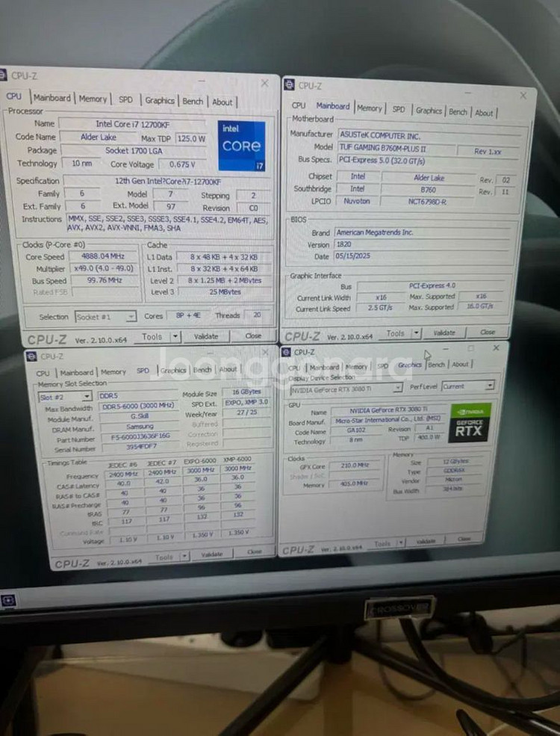Click the GPU code name 'GA102'
This screenshot has width=560, height=736.
click(x=356, y=430)
